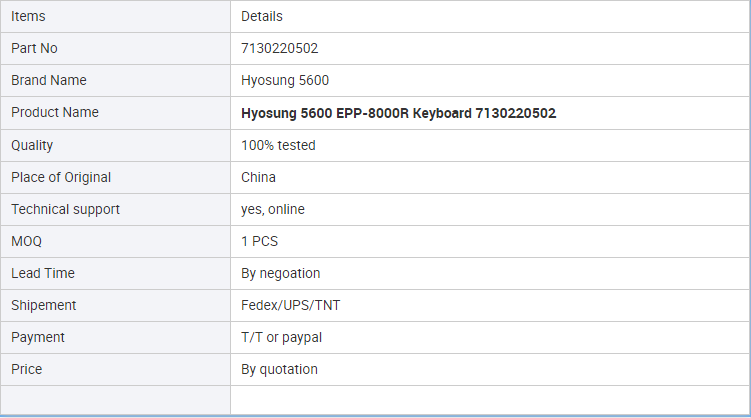Click the 'Technical support' label cell

[65, 209]
